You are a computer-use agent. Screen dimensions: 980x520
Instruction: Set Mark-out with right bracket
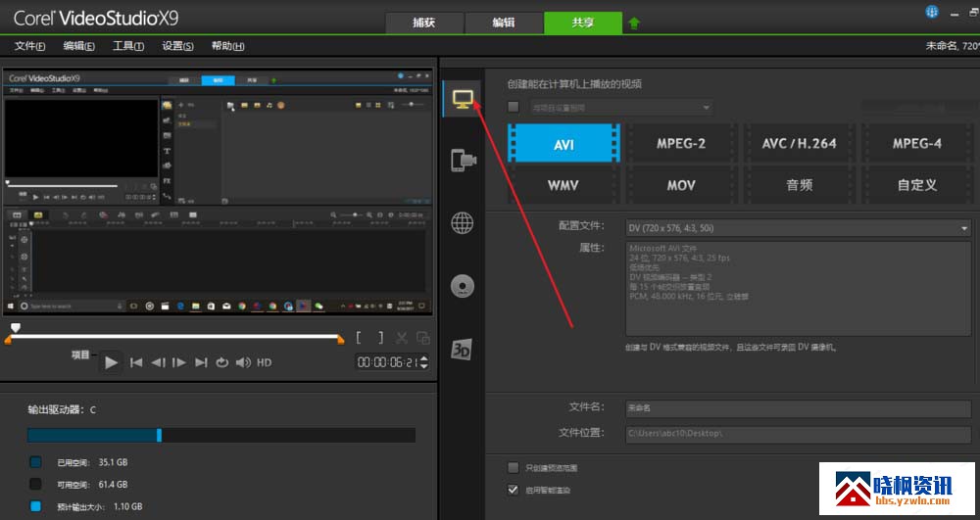(380, 338)
